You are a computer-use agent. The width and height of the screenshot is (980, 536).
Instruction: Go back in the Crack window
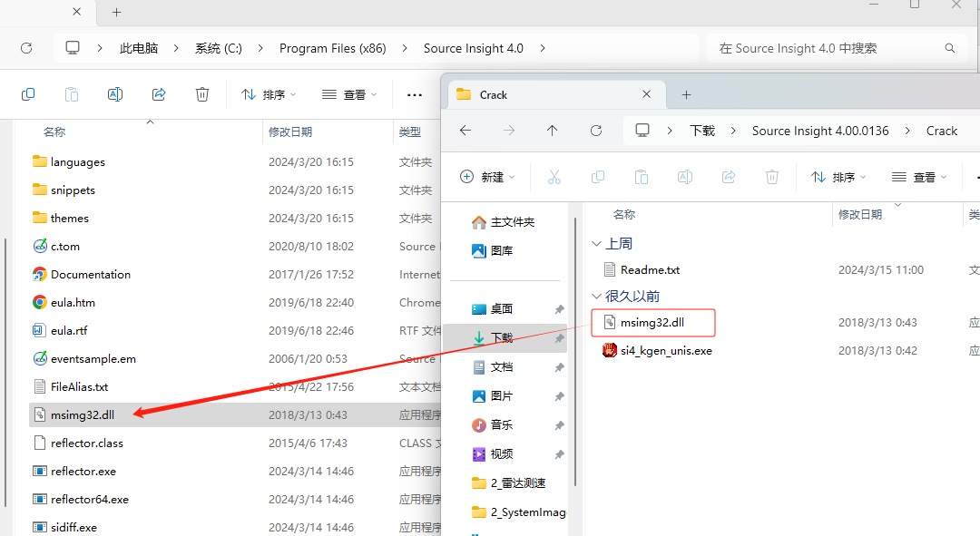tap(465, 131)
